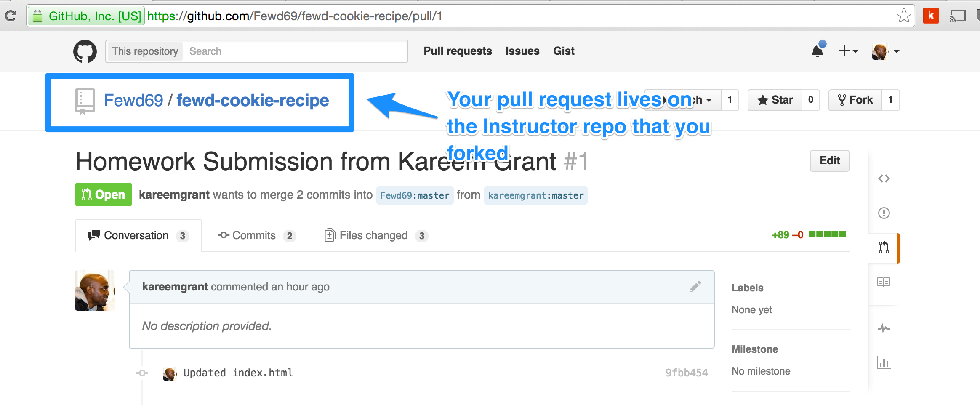Expand the Watch dropdown arrow
980x405 pixels.
709,100
